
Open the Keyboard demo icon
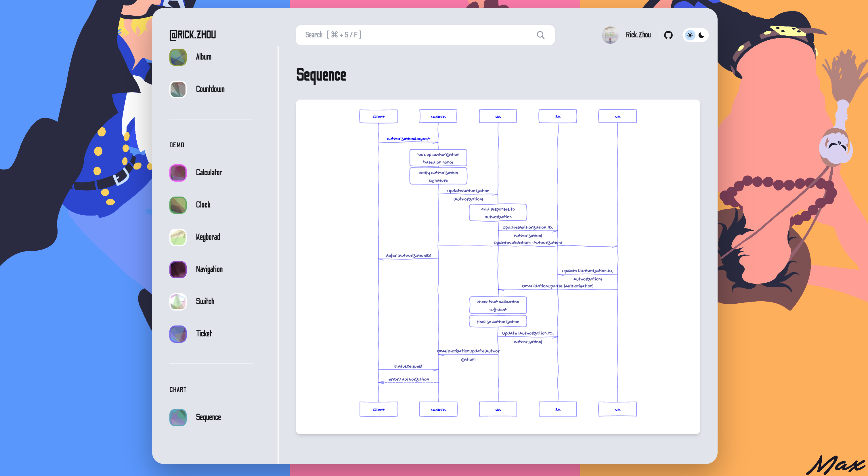[x=177, y=237]
